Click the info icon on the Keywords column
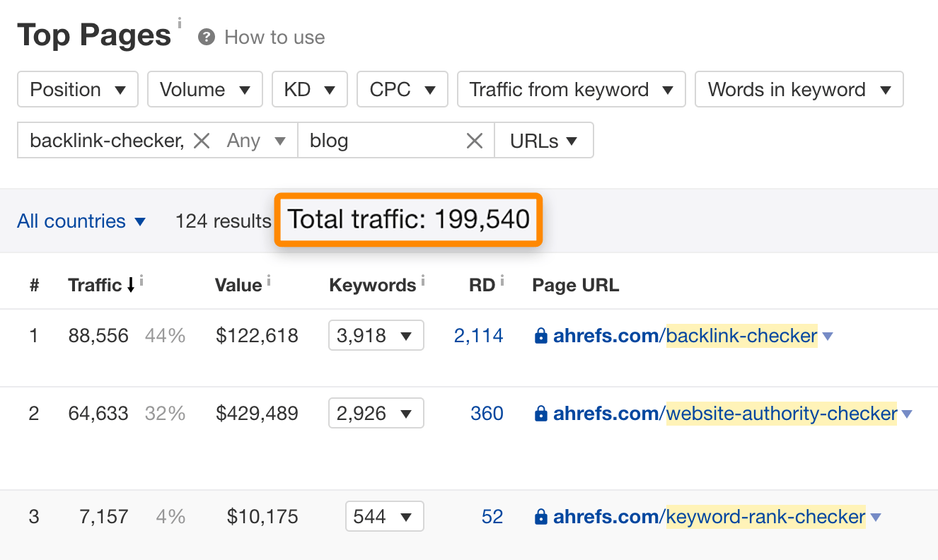 [424, 279]
